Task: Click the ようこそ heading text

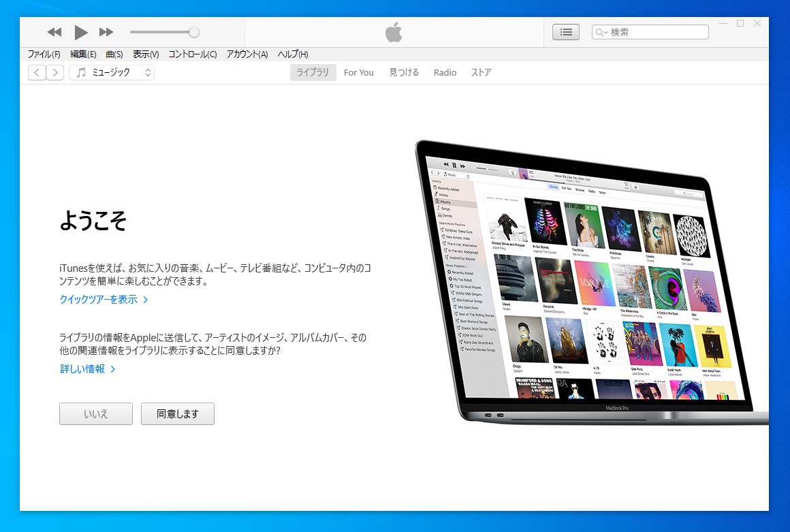Action: [x=93, y=221]
